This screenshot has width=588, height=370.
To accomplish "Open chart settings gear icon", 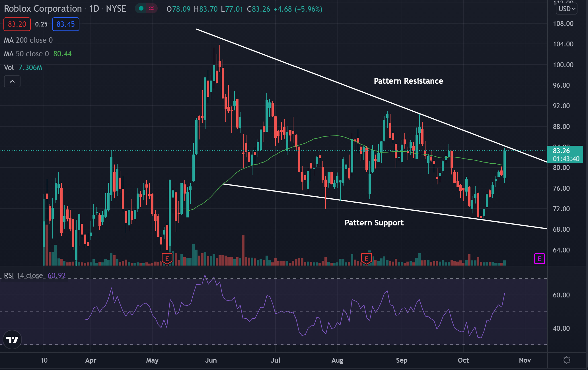I will point(567,360).
